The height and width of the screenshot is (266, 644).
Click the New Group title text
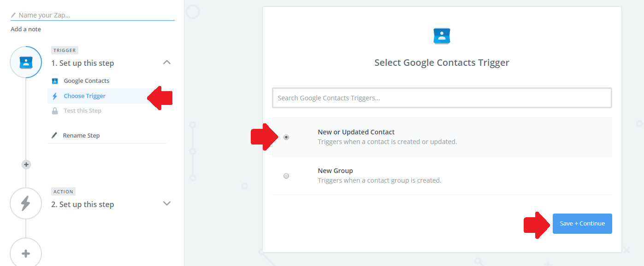click(x=335, y=171)
